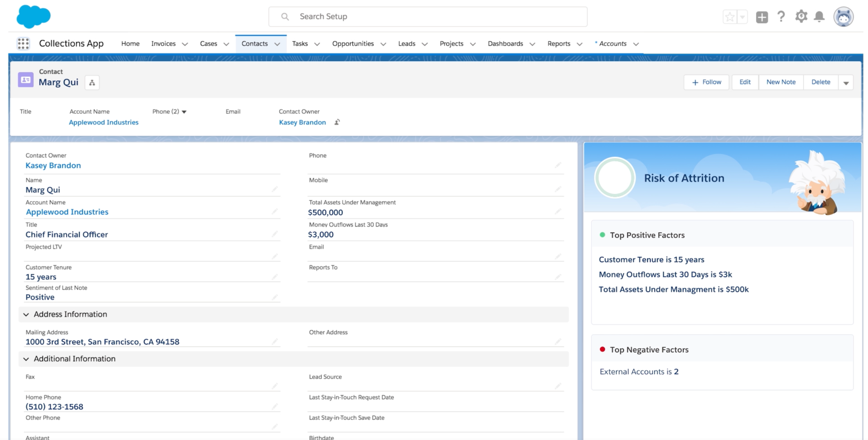The height and width of the screenshot is (440, 868).
Task: Expand the Phone (2) dropdown
Action: click(x=184, y=112)
